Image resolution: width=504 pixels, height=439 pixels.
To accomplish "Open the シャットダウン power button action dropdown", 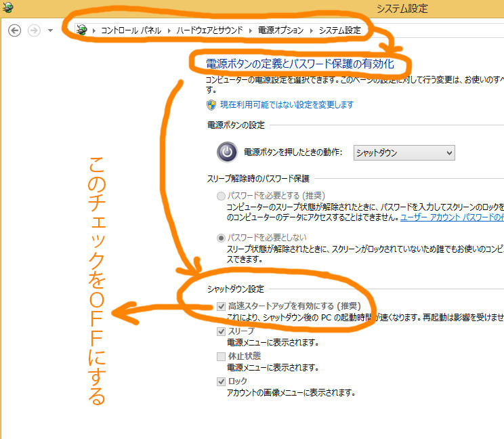I will click(404, 152).
